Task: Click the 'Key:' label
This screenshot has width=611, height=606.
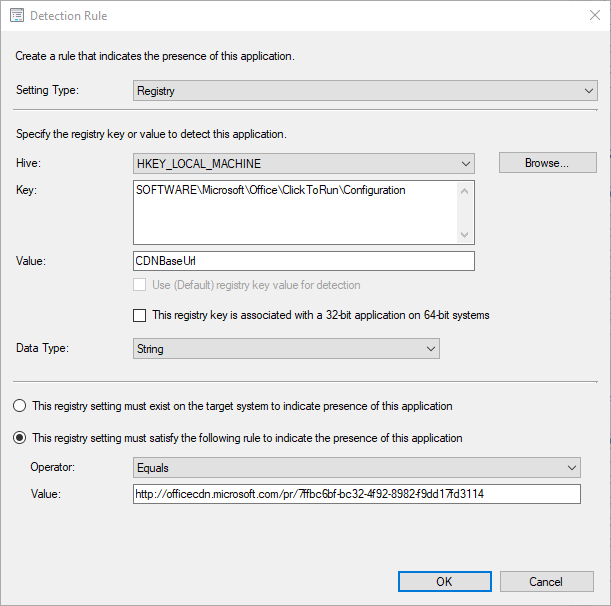Action: click(x=26, y=190)
